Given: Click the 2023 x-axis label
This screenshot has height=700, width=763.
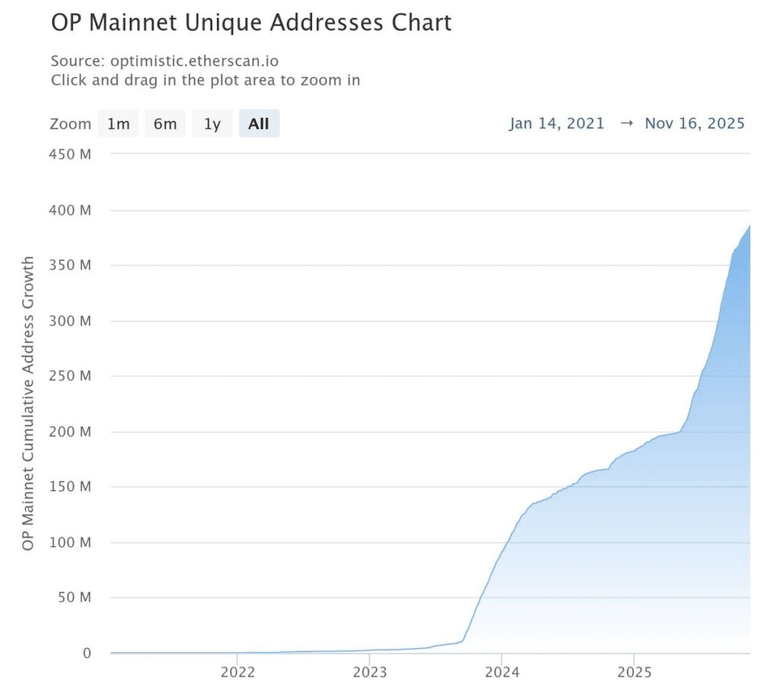Looking at the screenshot, I should [x=370, y=672].
